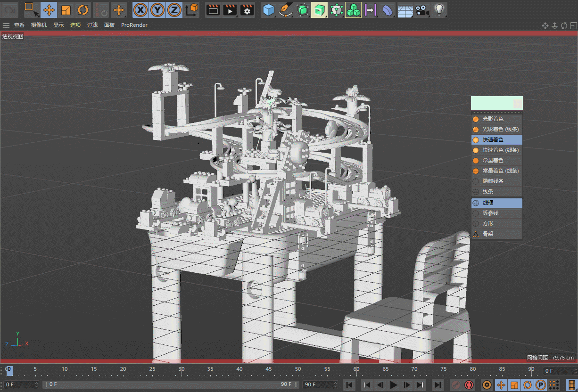Open the 面板 viewport menu
The image size is (578, 392).
click(x=109, y=25)
